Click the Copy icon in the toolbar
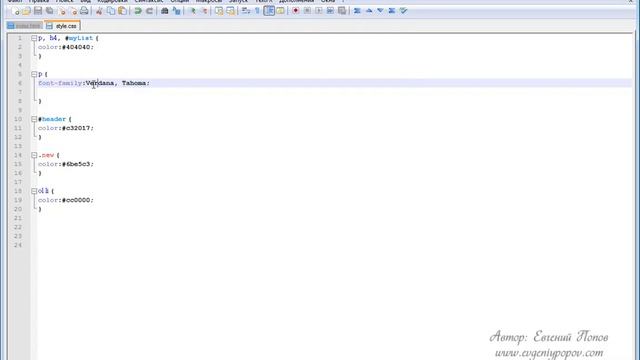 (111, 11)
